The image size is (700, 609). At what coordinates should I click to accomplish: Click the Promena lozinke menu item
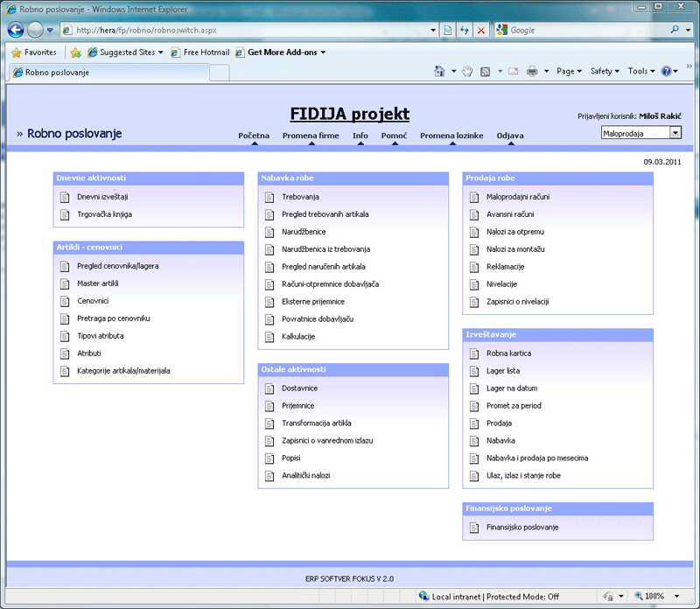451,136
